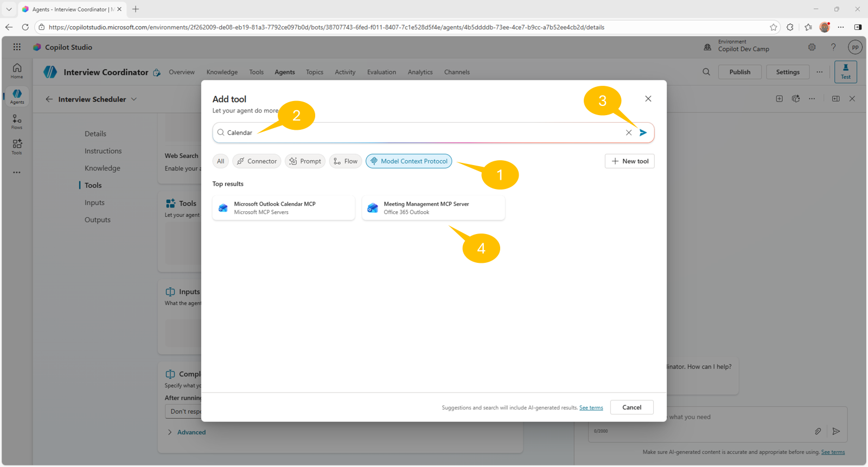
Task: Open the Analytics tab
Action: pyautogui.click(x=420, y=72)
